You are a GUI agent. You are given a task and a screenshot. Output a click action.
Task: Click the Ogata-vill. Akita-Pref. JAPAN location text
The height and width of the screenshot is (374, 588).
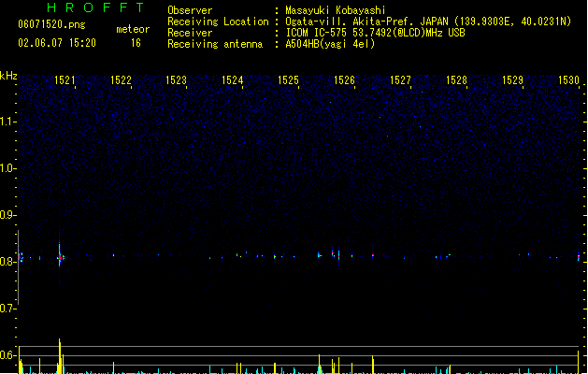pyautogui.click(x=428, y=22)
